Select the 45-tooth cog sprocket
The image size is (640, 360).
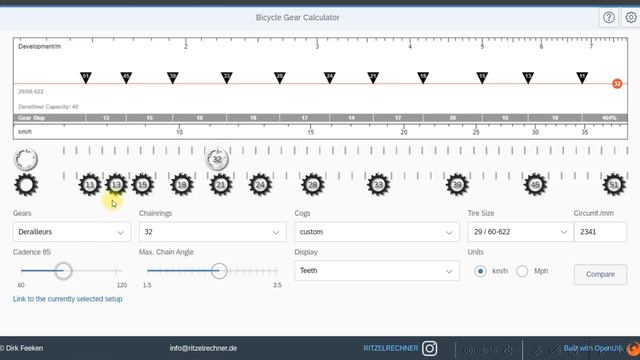pyautogui.click(x=535, y=185)
